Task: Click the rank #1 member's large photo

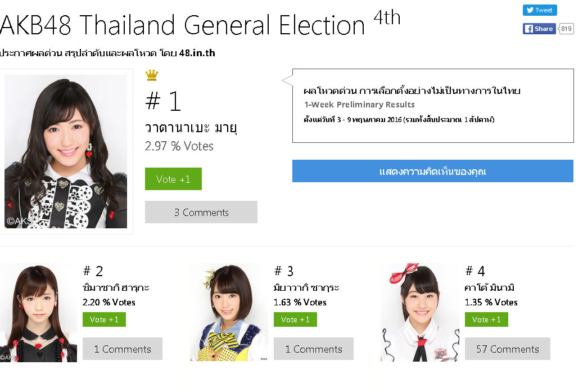Action: 66,151
